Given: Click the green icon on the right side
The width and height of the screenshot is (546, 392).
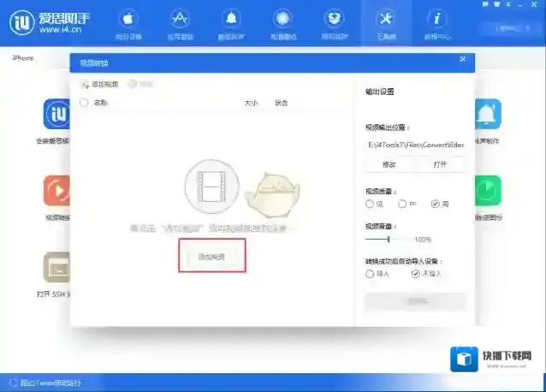Looking at the screenshot, I should click(488, 192).
